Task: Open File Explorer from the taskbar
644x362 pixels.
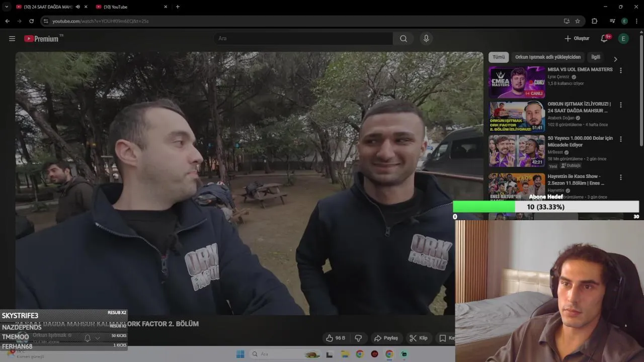Action: click(345, 354)
